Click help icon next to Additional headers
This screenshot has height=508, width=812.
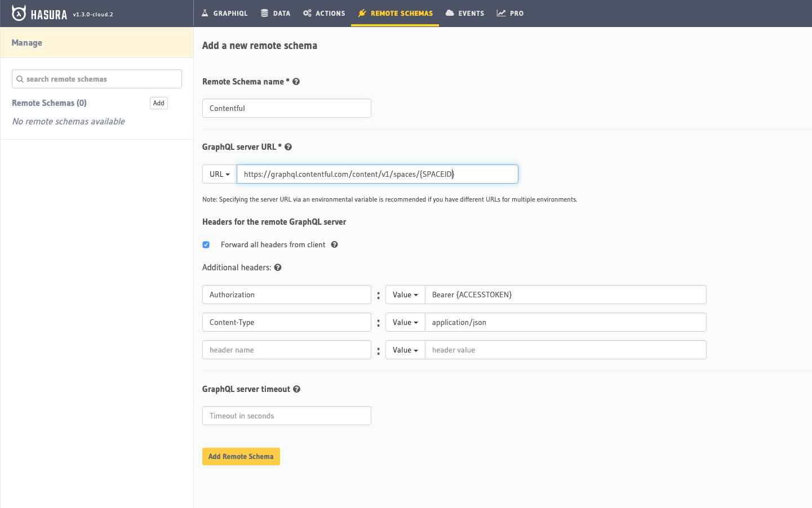point(278,268)
